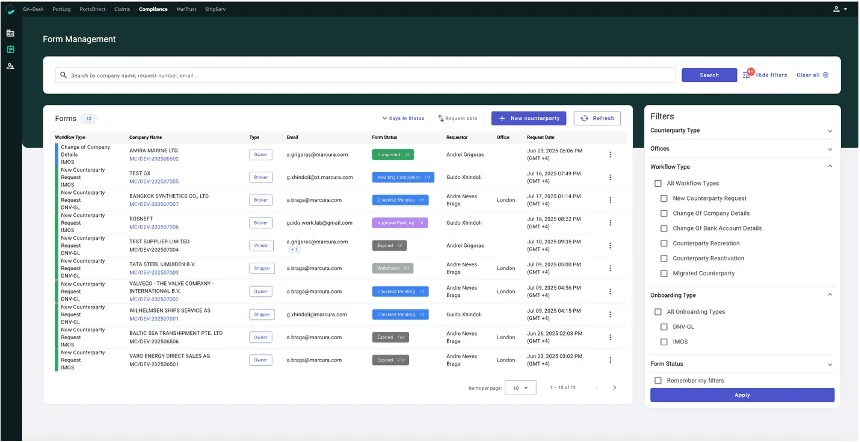Screen dimensions: 860x442
Task: Enable Remember my filters checkbox
Action: (658, 381)
